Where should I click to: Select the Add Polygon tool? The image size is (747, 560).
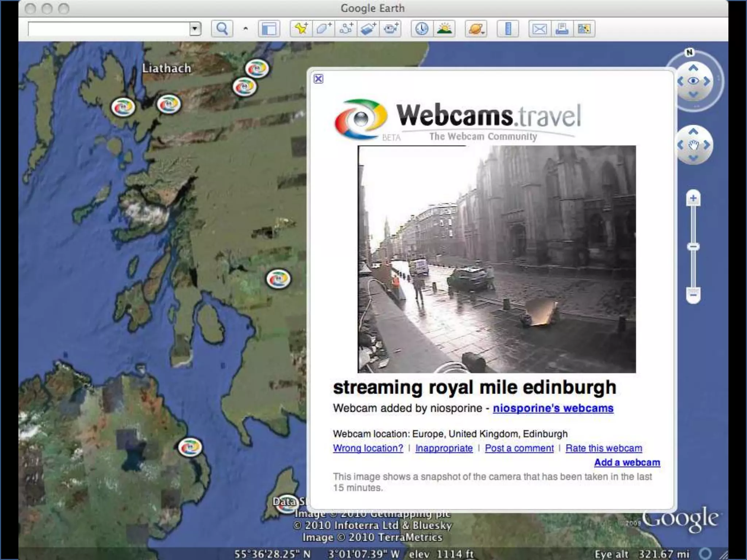point(323,28)
